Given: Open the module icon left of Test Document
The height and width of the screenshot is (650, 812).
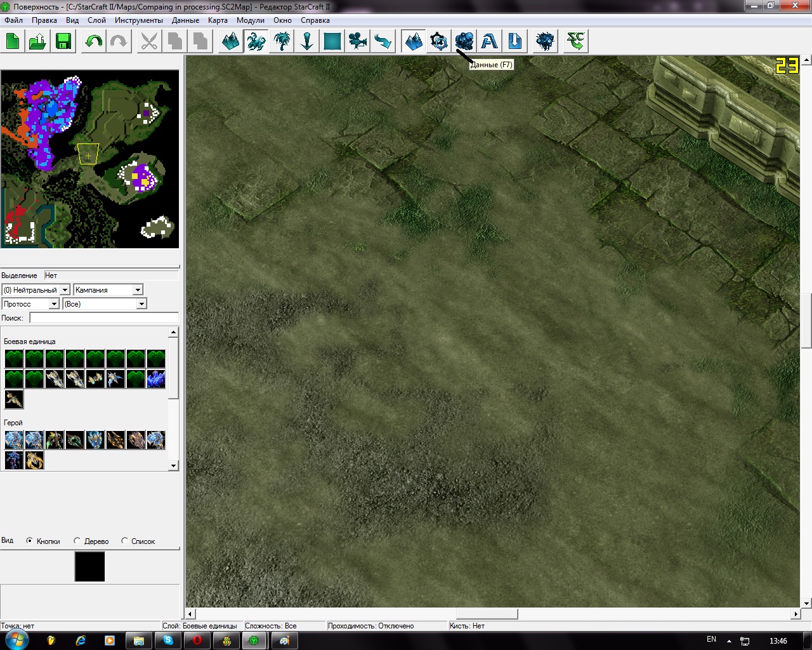Looking at the screenshot, I should click(545, 41).
